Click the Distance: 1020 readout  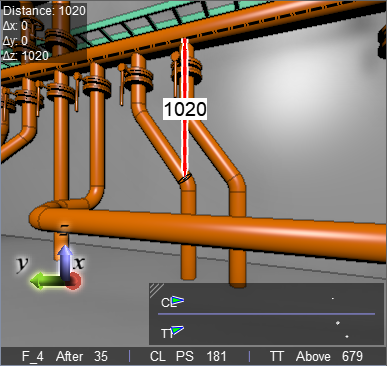click(44, 11)
